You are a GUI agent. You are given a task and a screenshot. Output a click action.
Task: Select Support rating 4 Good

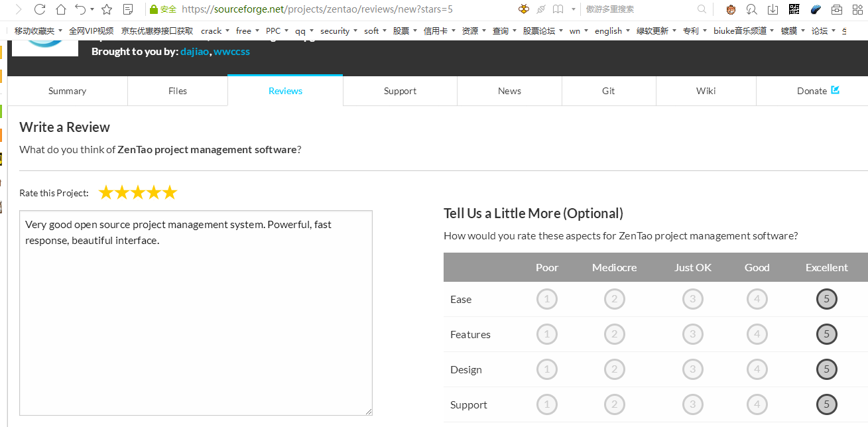[757, 404]
